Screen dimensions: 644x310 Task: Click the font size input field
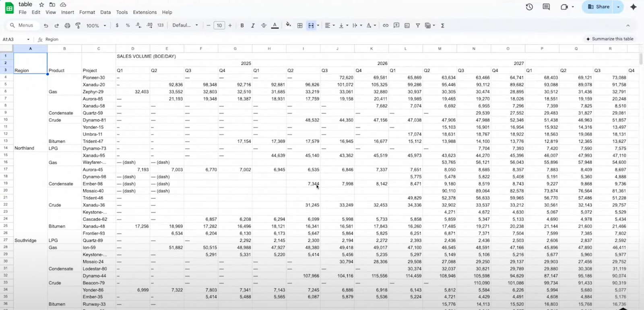pyautogui.click(x=219, y=25)
